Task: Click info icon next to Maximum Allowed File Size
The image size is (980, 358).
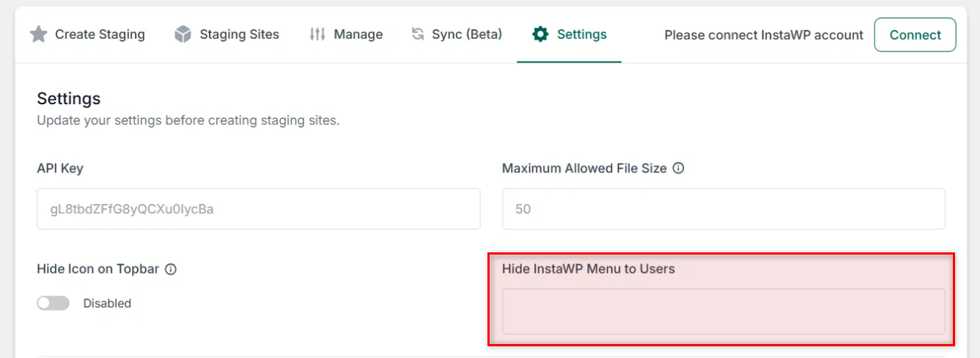Action: (679, 168)
